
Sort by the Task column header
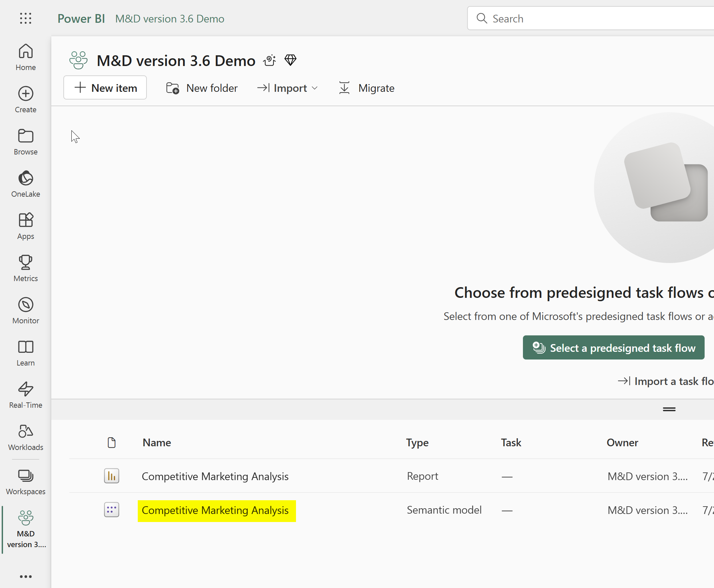pos(511,442)
